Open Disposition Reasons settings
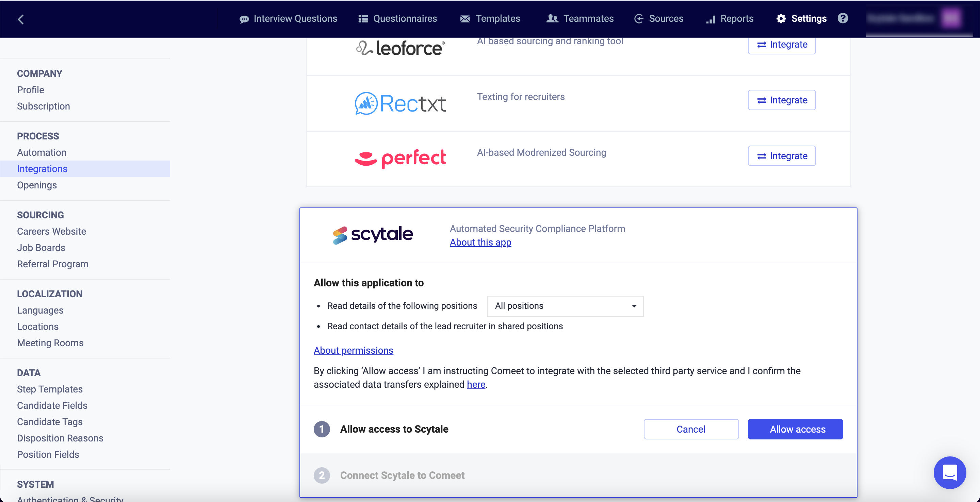 (x=60, y=438)
